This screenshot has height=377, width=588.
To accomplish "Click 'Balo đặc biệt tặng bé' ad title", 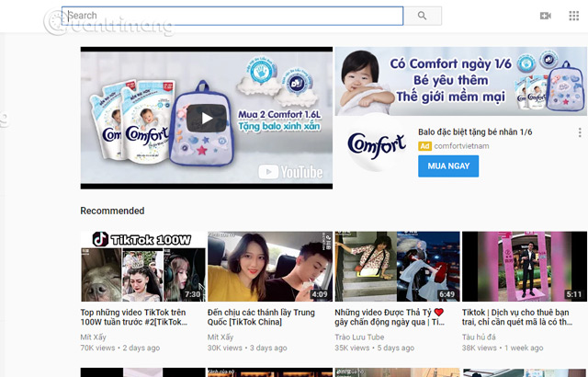I will pos(474,131).
